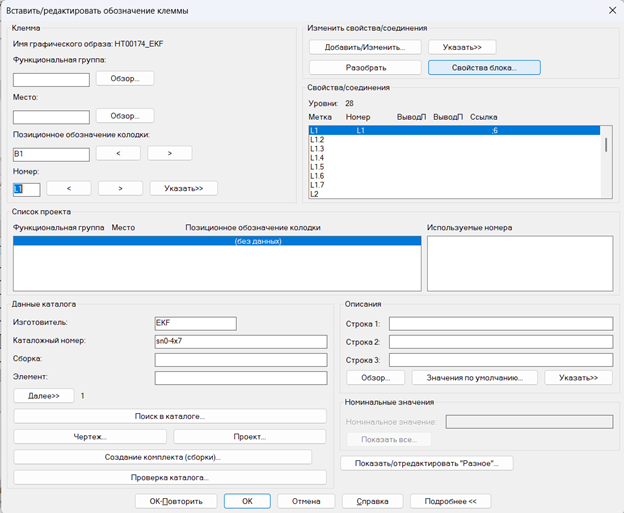This screenshot has height=513, width=624.
Task: Click the Используемые номера list box
Action: tap(520, 263)
